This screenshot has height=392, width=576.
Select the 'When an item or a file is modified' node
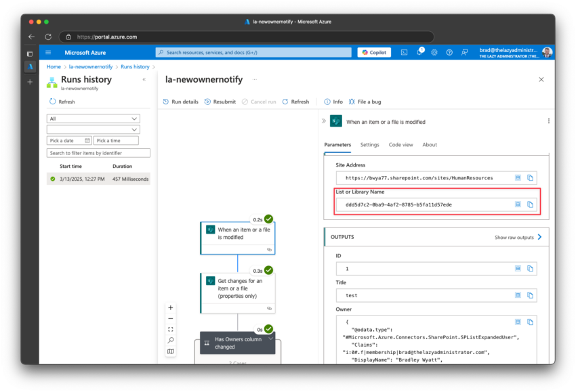tap(238, 238)
